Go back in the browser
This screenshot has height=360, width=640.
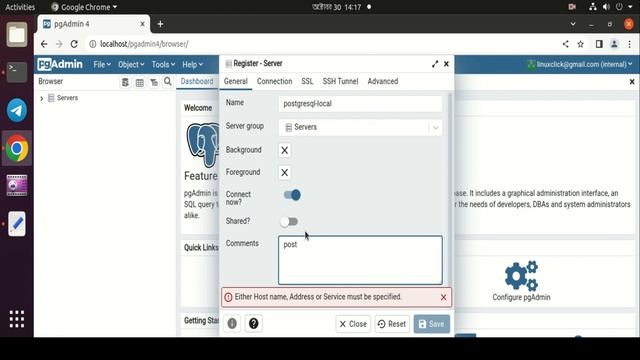[44, 44]
